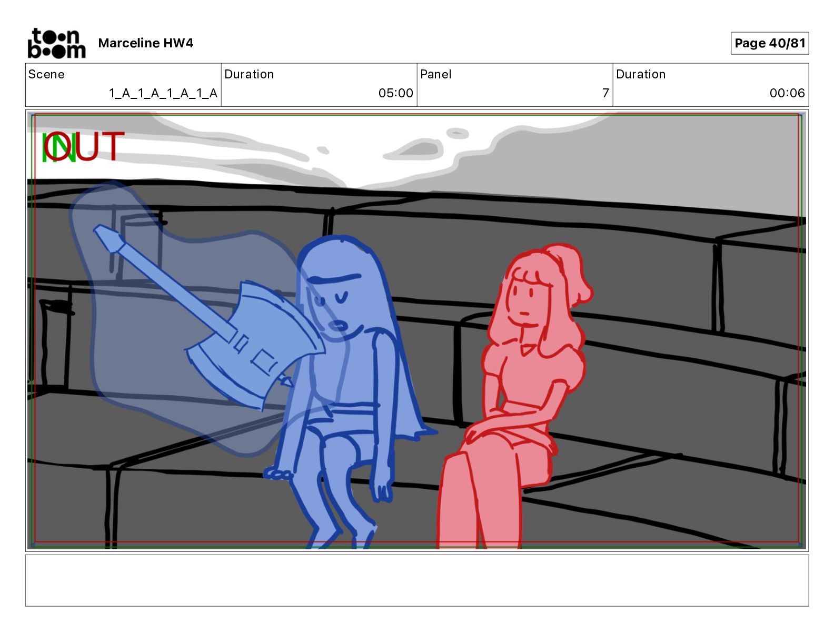
Task: Select scene duration value '05:00'
Action: click(x=396, y=93)
